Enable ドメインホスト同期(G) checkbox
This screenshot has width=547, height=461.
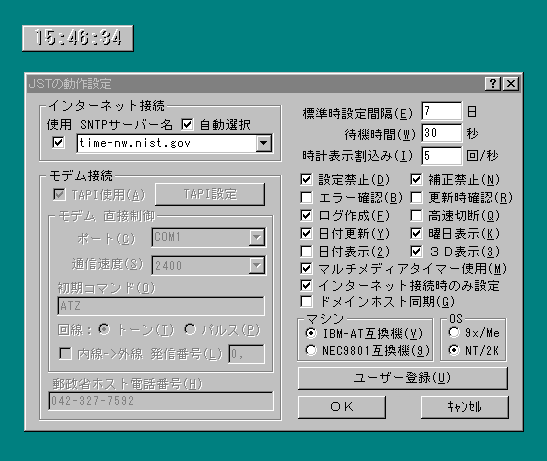click(x=306, y=302)
